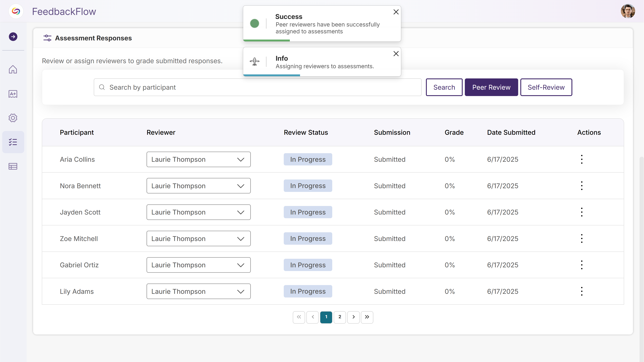Open the table view sidebar icon

[13, 166]
